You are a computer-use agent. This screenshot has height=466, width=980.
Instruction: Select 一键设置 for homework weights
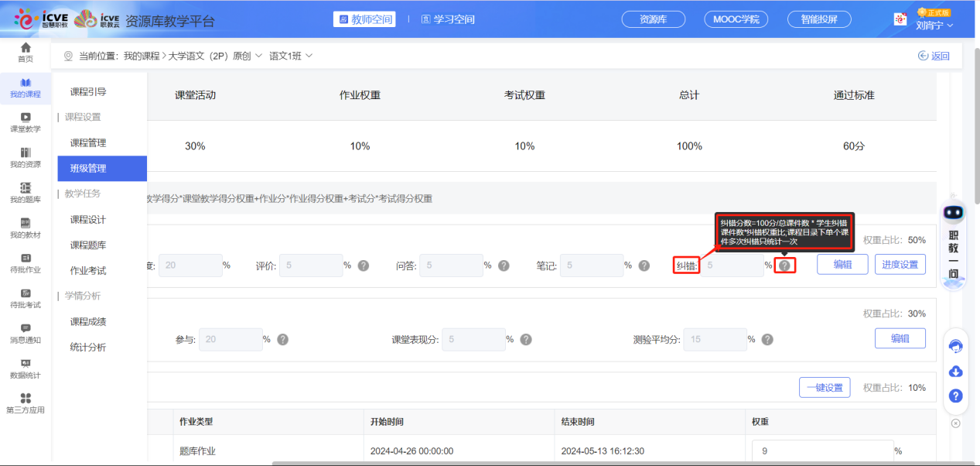click(825, 387)
